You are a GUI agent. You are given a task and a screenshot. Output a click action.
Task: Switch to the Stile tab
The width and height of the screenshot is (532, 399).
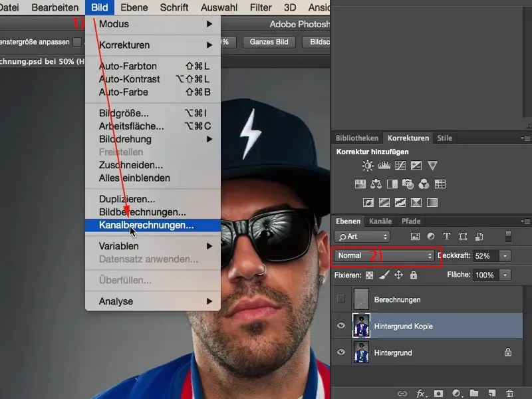click(444, 138)
